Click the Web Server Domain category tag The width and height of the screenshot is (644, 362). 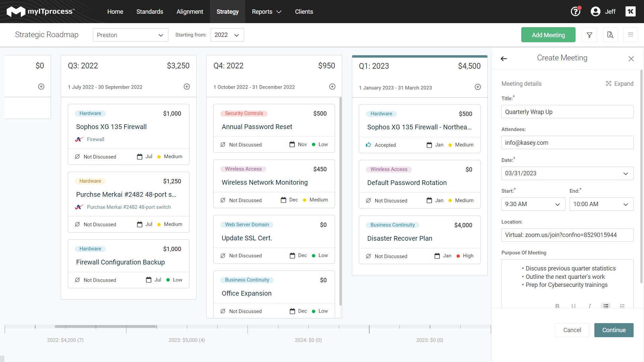point(247,225)
